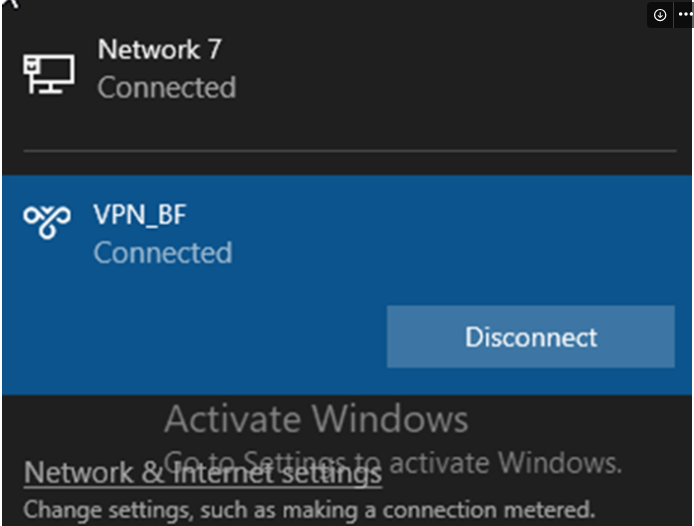Open the three-dot more options menu
This screenshot has height=526, width=694.
click(x=684, y=15)
